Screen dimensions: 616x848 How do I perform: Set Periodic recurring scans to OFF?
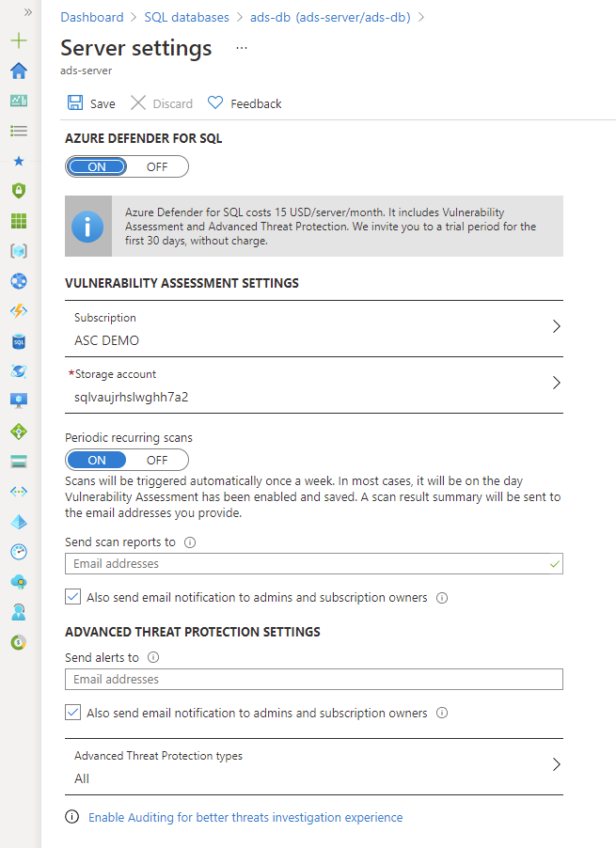point(157,461)
